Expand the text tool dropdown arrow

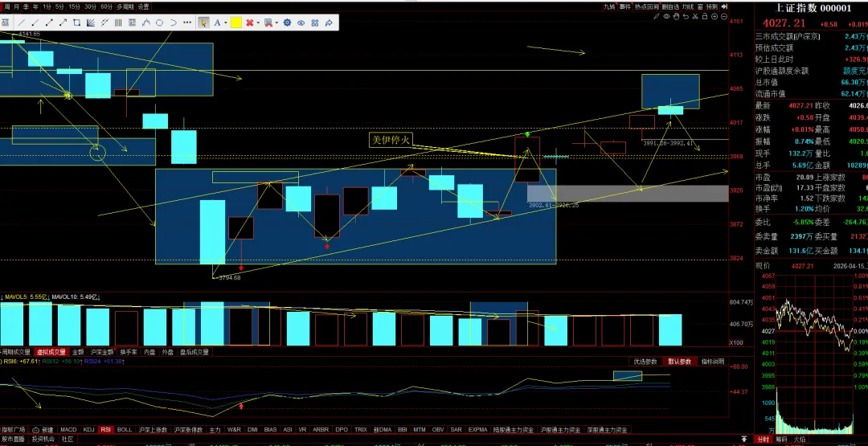[226, 23]
